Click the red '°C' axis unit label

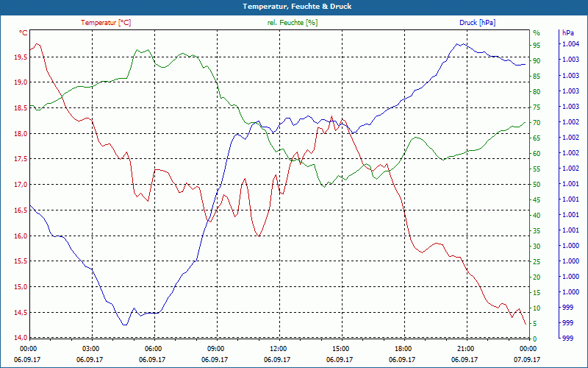pos(24,33)
